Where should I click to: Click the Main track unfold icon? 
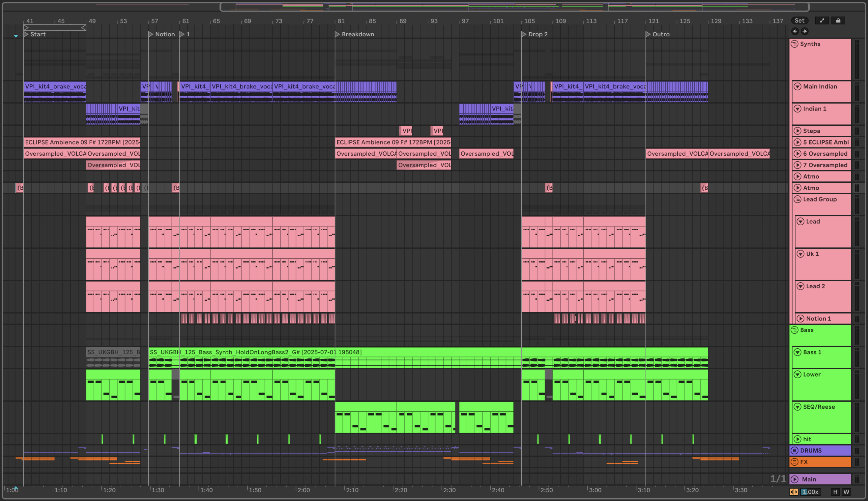tap(794, 479)
